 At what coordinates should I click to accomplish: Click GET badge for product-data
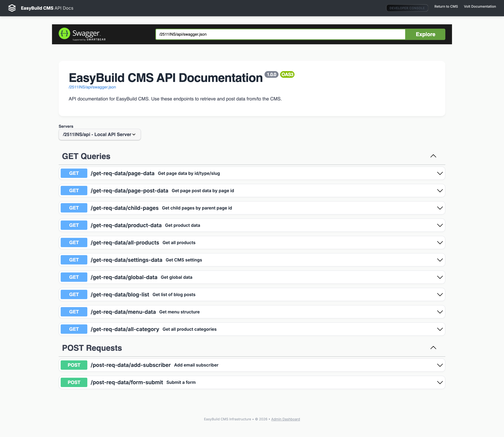pyautogui.click(x=74, y=225)
